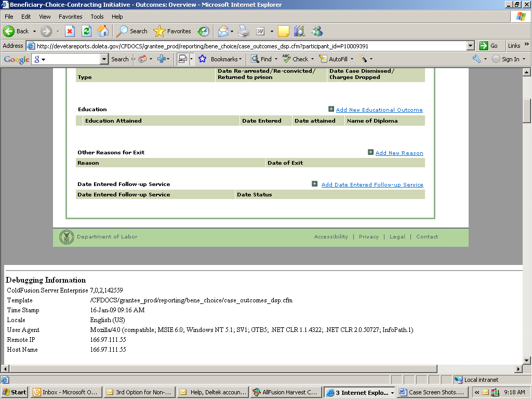532x399 pixels.
Task: Open the Favorites menu
Action: [70, 17]
